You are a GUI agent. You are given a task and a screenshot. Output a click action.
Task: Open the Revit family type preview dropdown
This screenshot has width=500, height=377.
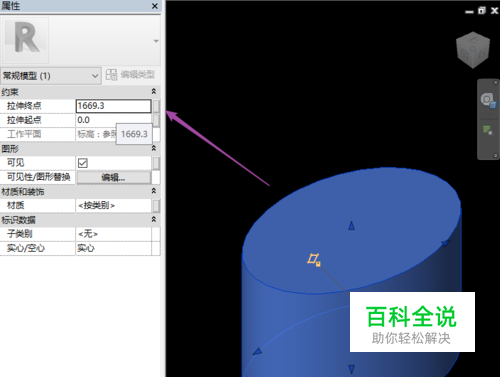(156, 41)
